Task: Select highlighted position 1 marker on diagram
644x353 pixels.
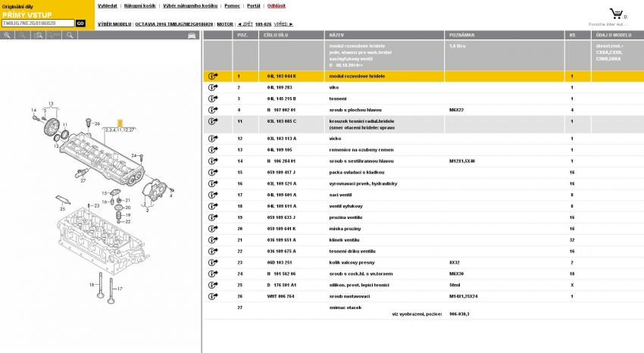Action: pyautogui.click(x=119, y=123)
